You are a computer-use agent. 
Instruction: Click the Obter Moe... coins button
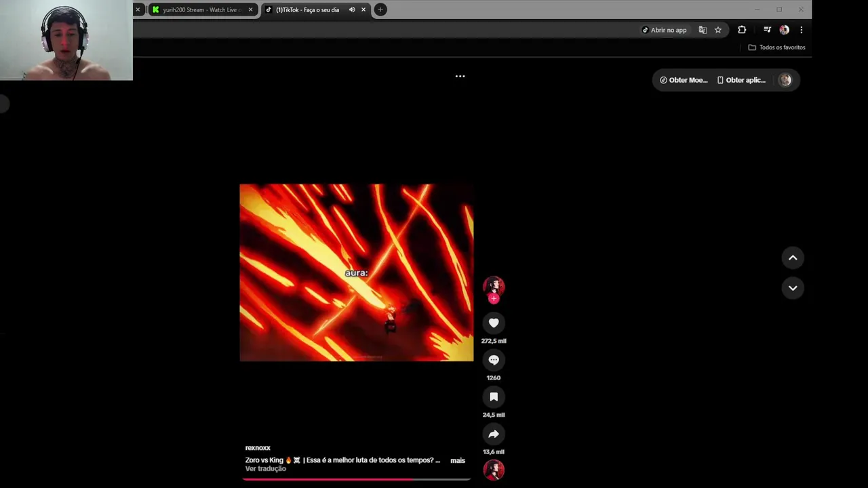[x=684, y=80]
